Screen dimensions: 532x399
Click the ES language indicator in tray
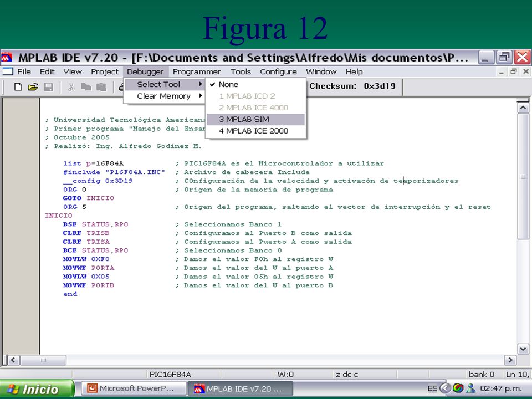point(432,388)
